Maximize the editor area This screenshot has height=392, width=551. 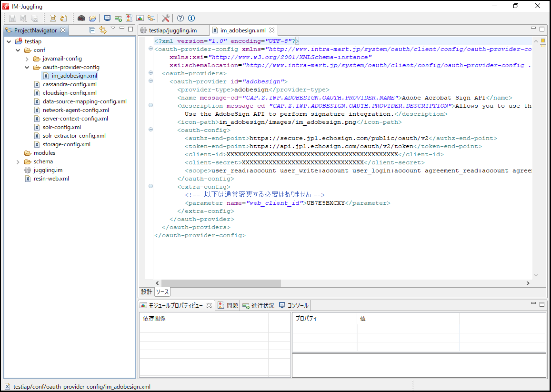pos(541,29)
